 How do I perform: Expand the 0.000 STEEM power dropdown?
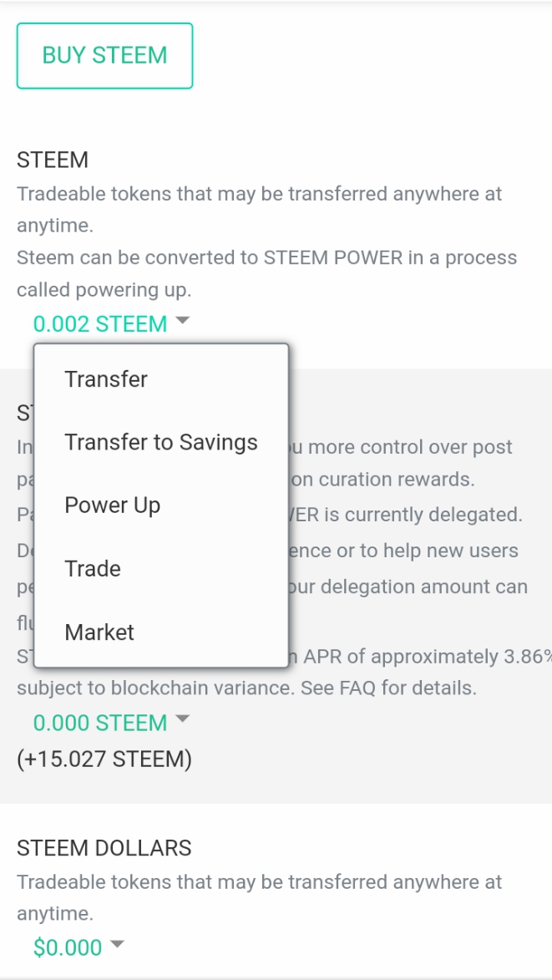(100, 723)
